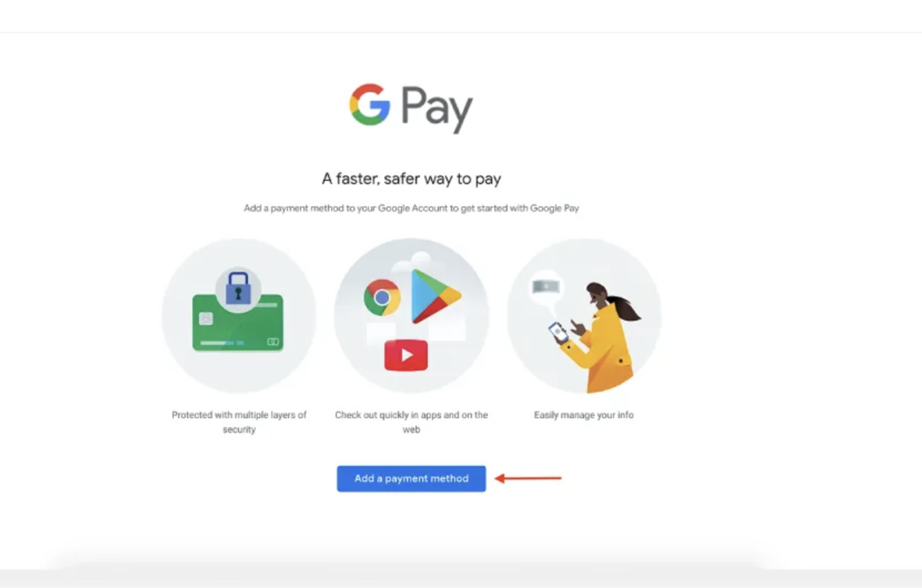
Task: Select the phone held by the woman
Action: pos(558,332)
